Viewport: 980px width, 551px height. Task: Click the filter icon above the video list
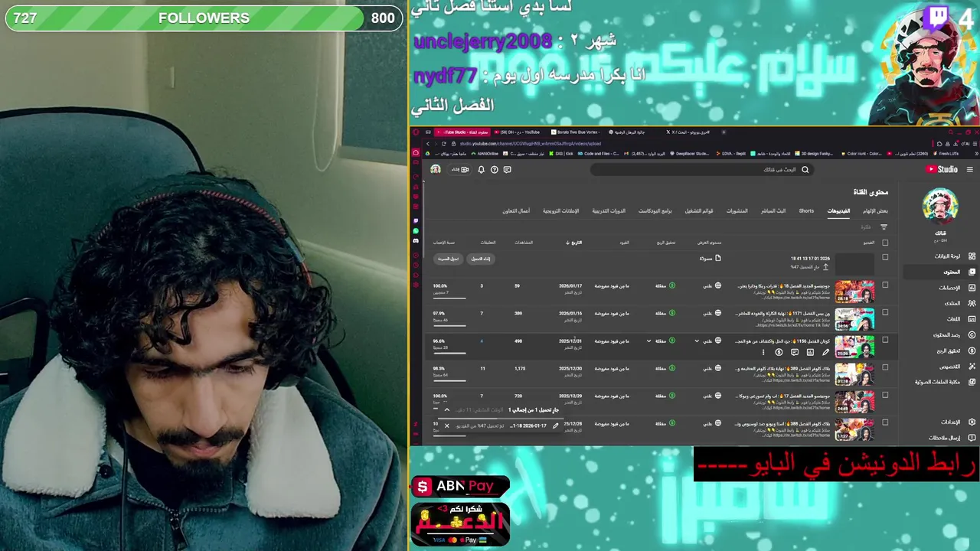pos(884,227)
